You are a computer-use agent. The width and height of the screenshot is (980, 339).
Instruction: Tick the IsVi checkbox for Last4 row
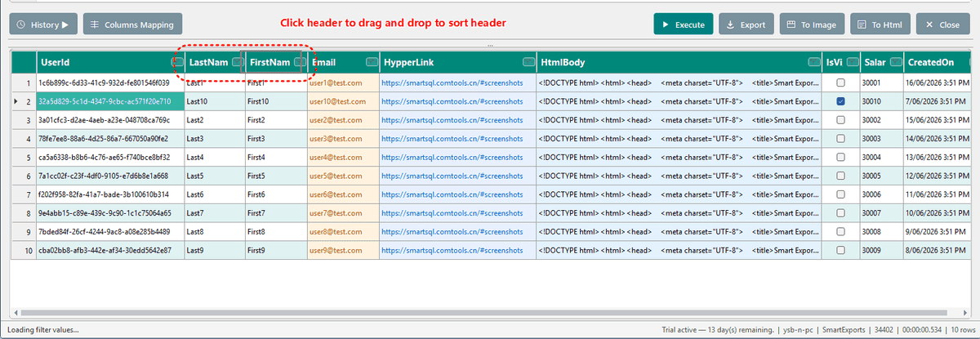[x=841, y=157]
